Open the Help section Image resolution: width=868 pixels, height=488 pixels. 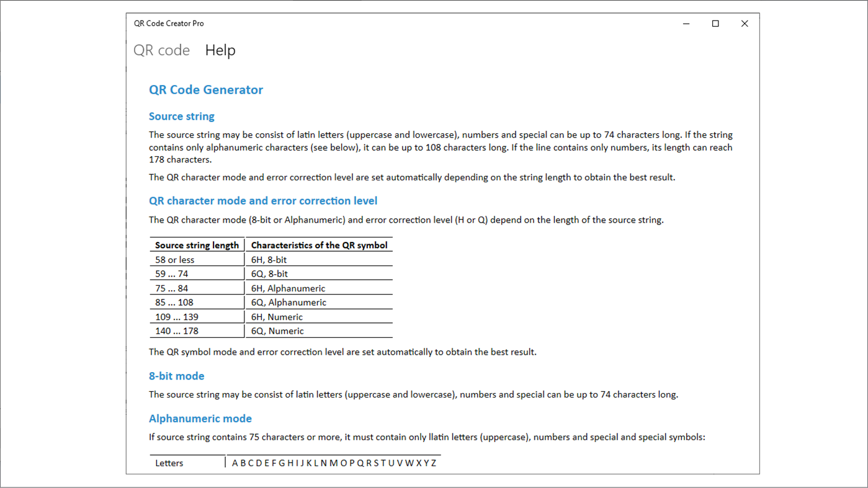click(x=220, y=50)
